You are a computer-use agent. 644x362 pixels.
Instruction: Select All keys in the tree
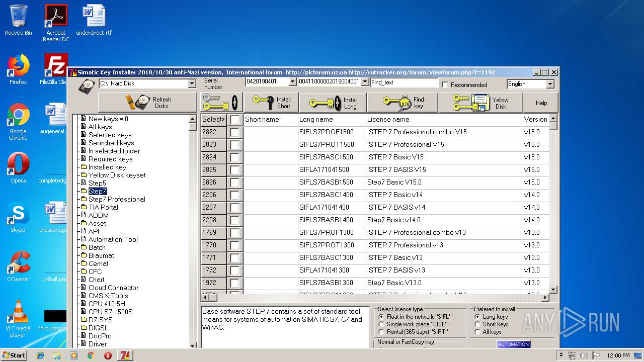pyautogui.click(x=100, y=127)
